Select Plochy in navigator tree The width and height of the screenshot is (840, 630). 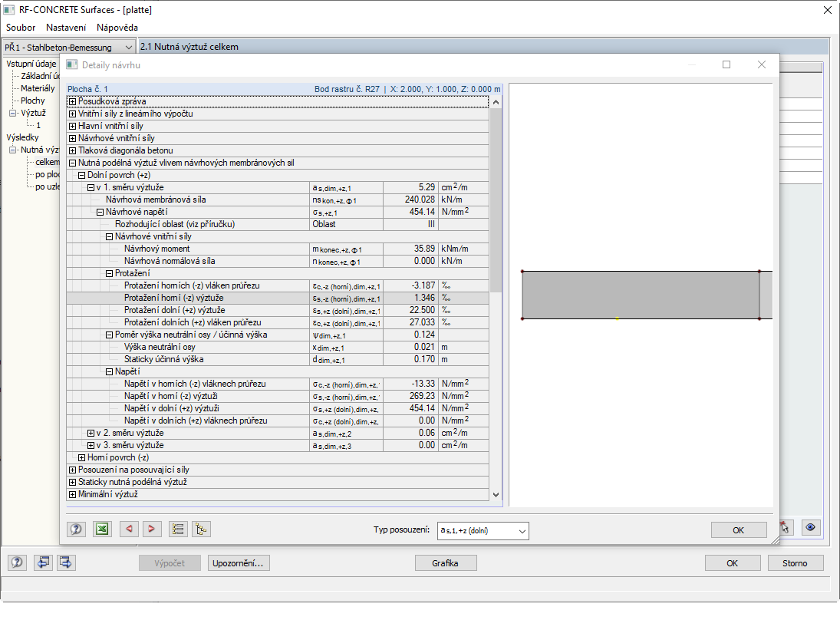coord(33,101)
